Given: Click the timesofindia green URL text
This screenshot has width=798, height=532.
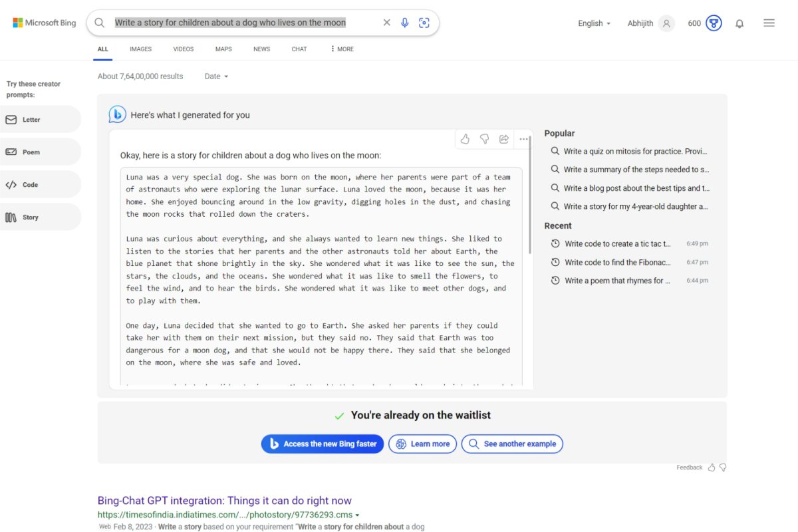Looking at the screenshot, I should coord(225,515).
